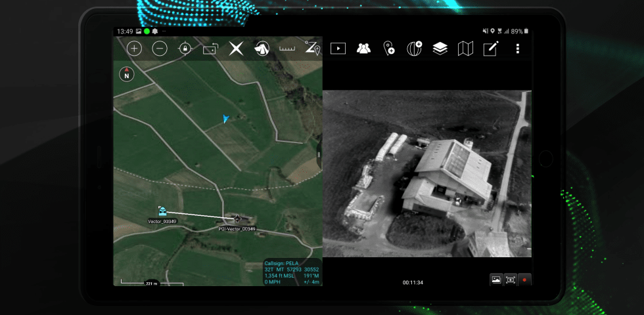Toggle the screen orientation rotate icon
The height and width of the screenshot is (315, 644).
211,49
